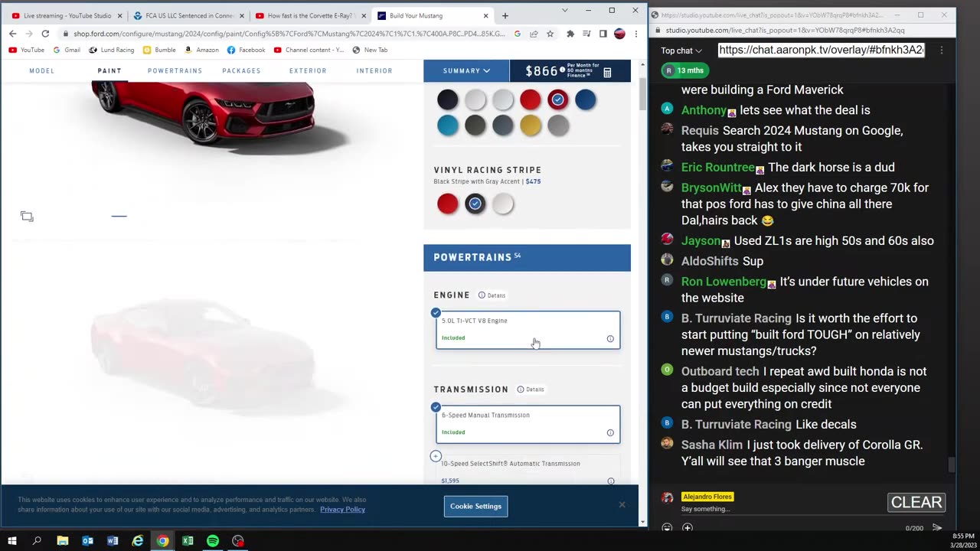Open info for 10-Speed SelectShift Automatic
Viewport: 980px width, 551px height.
(x=610, y=481)
